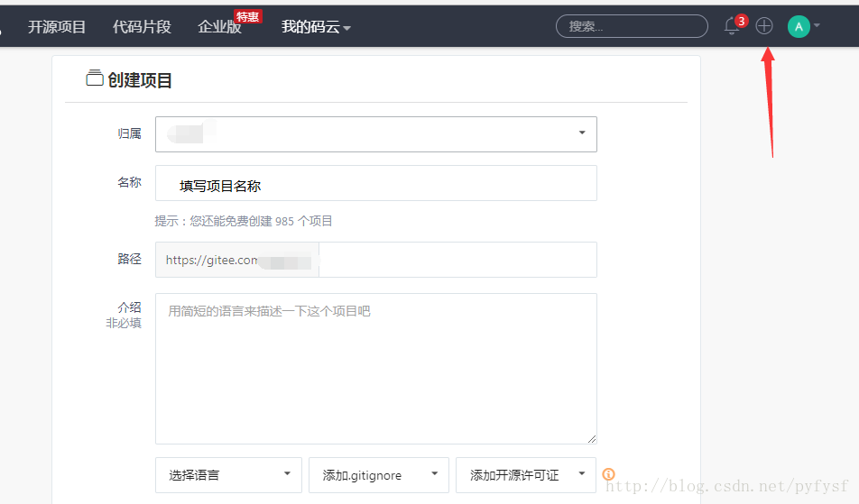
Task: Expand the 归属 owner dropdown
Action: click(375, 134)
